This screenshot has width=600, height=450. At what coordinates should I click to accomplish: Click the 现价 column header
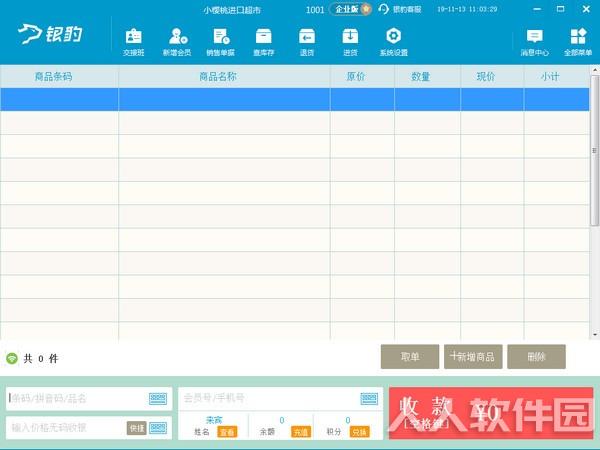click(492, 77)
